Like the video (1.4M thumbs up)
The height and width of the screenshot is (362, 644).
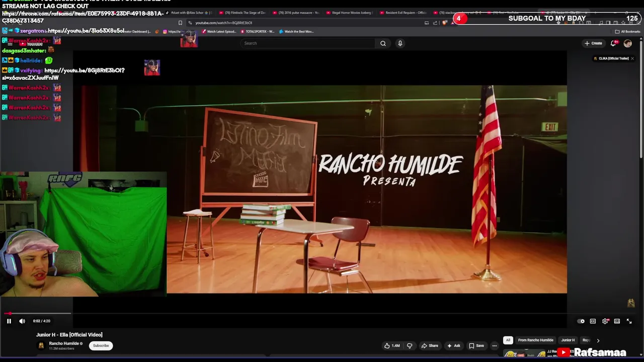(392, 345)
